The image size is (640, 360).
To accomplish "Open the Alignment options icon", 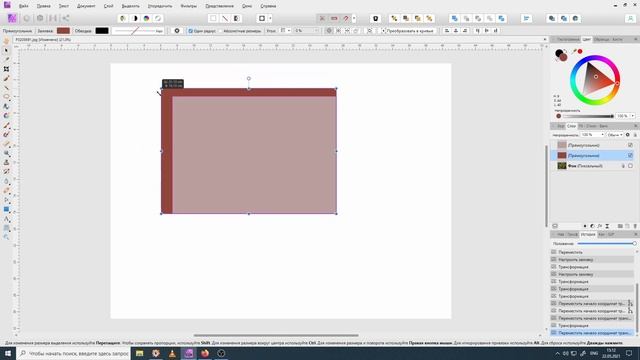I will 527,18.
